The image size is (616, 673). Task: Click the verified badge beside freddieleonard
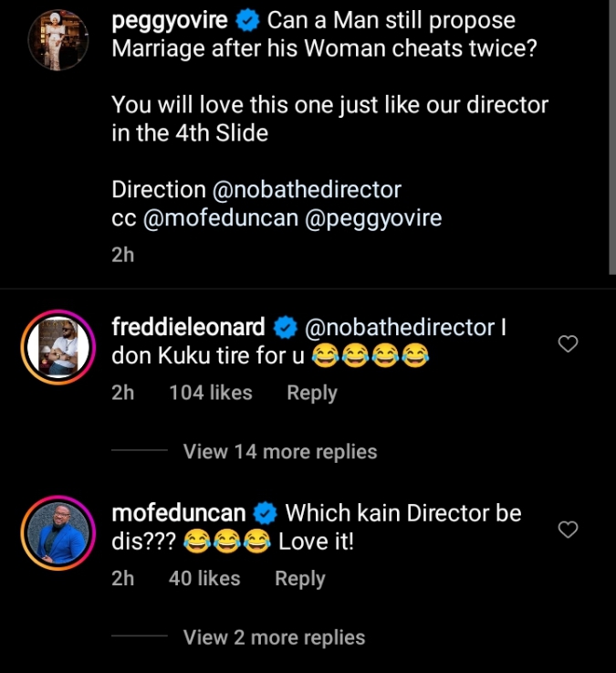tap(287, 327)
